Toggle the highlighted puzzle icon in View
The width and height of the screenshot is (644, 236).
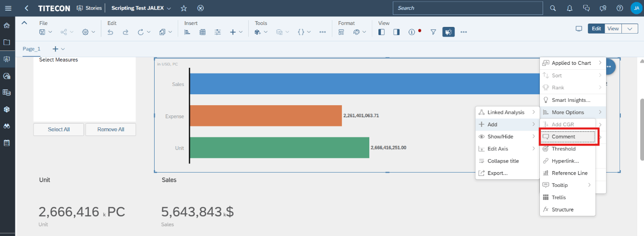(448, 32)
